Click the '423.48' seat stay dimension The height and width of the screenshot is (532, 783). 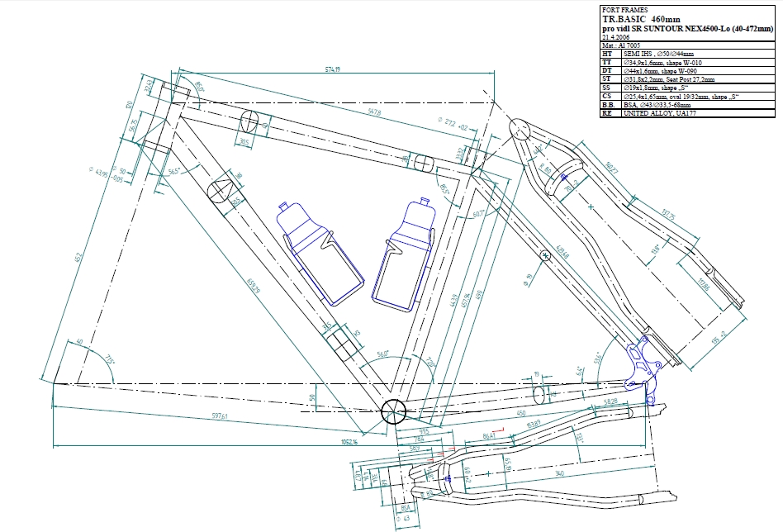(x=562, y=252)
